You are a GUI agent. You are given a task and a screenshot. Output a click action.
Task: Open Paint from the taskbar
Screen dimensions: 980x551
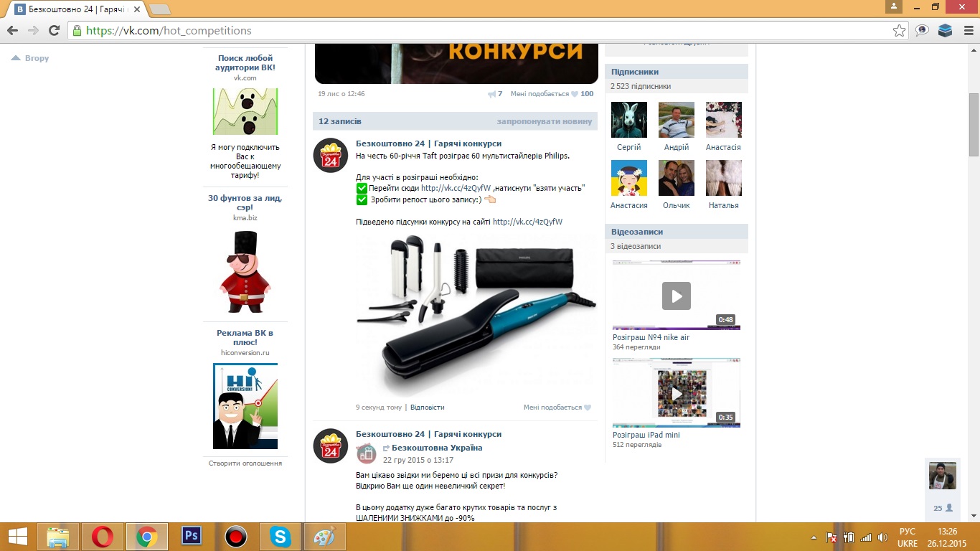[x=325, y=537]
